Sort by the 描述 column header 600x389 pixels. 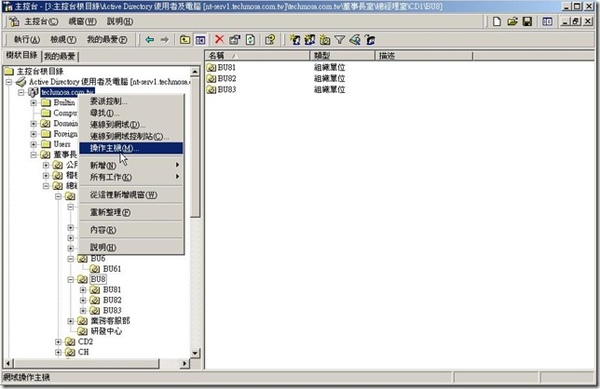tap(424, 56)
